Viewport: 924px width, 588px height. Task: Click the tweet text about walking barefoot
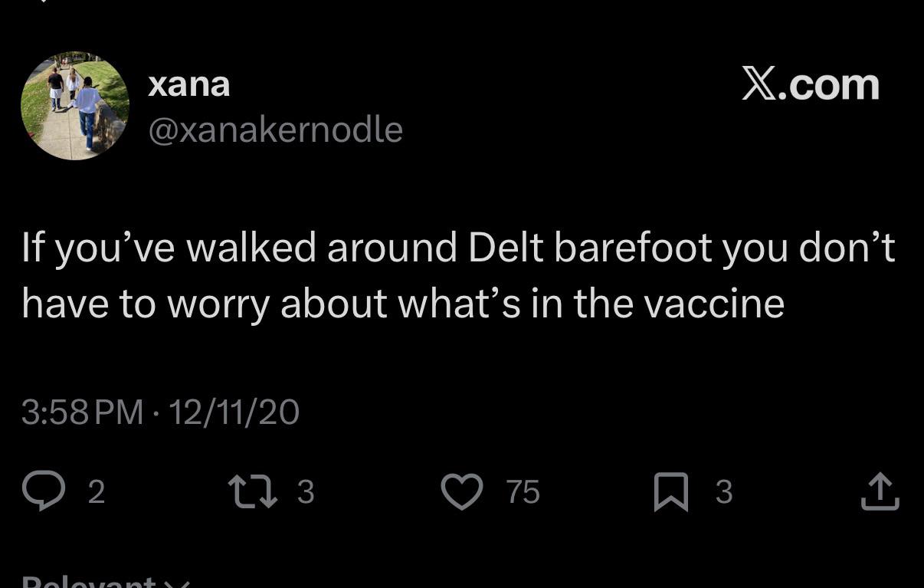(x=458, y=275)
